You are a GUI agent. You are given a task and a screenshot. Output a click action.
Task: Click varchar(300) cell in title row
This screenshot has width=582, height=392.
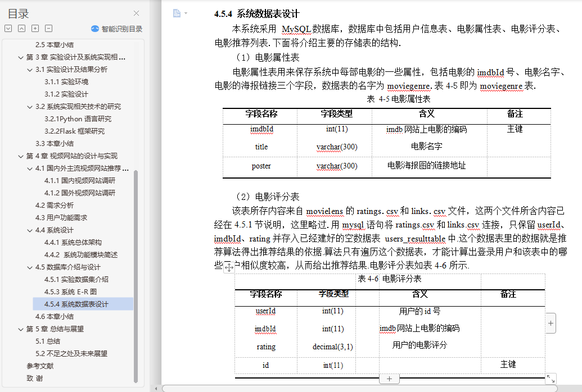coord(337,147)
